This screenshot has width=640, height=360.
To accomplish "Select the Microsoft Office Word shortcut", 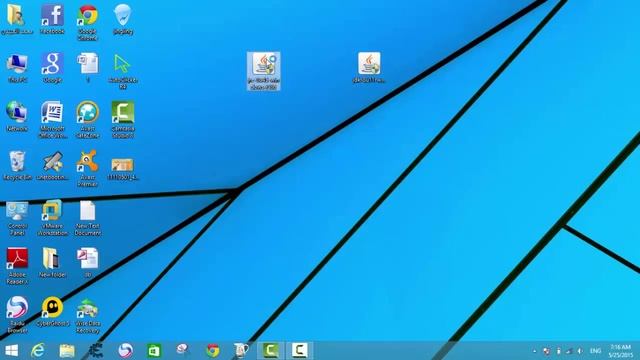I will click(x=52, y=119).
